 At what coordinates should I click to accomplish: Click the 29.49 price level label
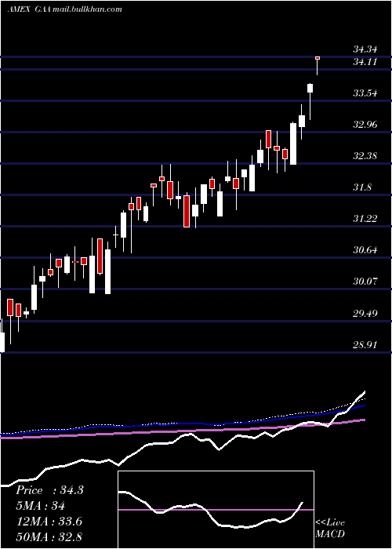click(x=365, y=313)
